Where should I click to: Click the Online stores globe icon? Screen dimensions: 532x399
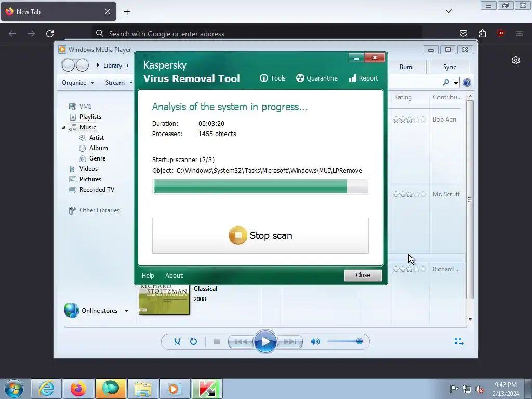71,311
